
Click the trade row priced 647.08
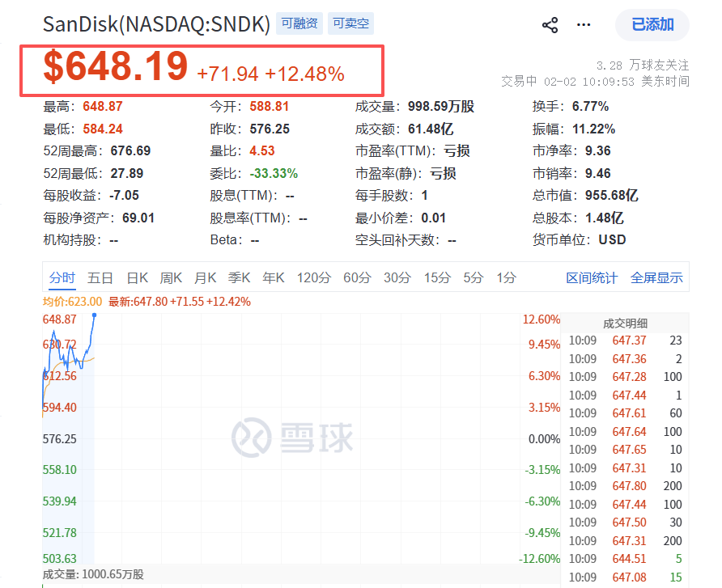(x=626, y=577)
